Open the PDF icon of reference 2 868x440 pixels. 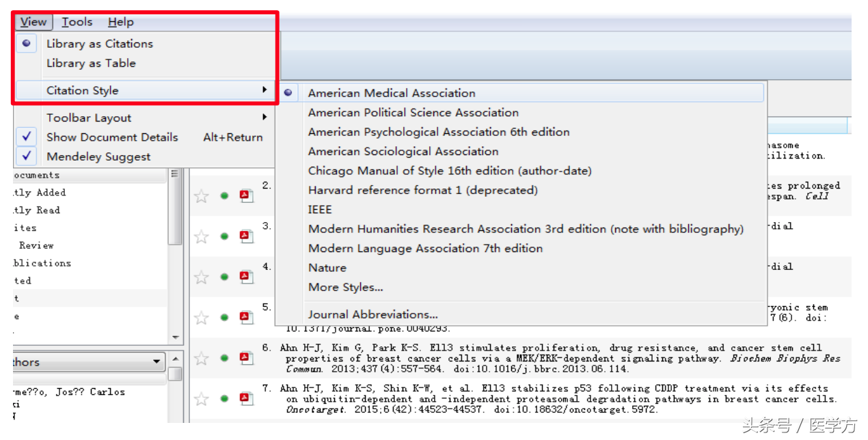246,196
